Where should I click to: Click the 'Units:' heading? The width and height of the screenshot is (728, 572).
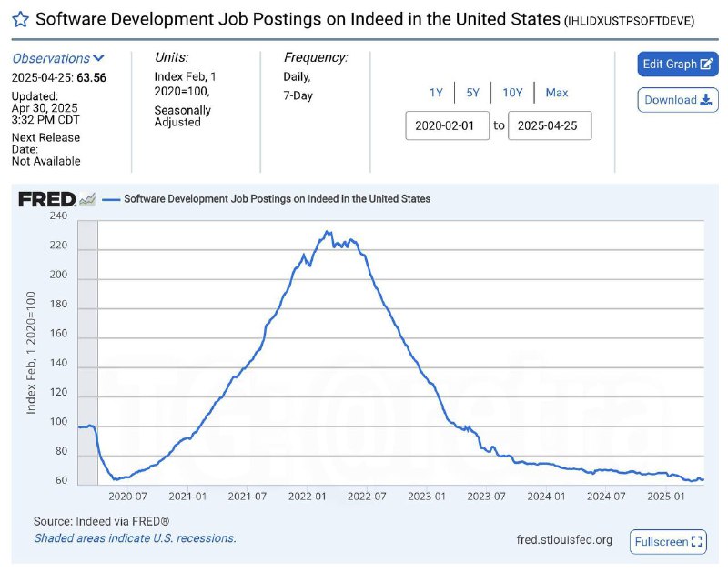172,57
